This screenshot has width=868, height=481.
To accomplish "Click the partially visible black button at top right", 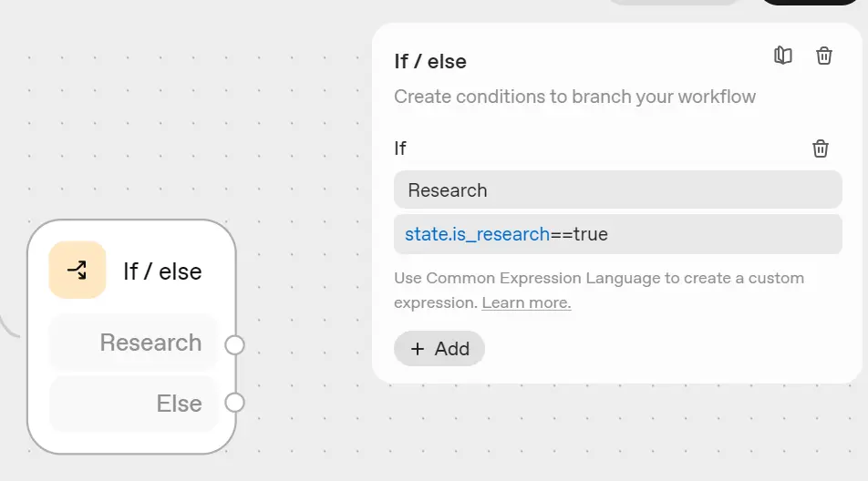I will pos(811,2).
